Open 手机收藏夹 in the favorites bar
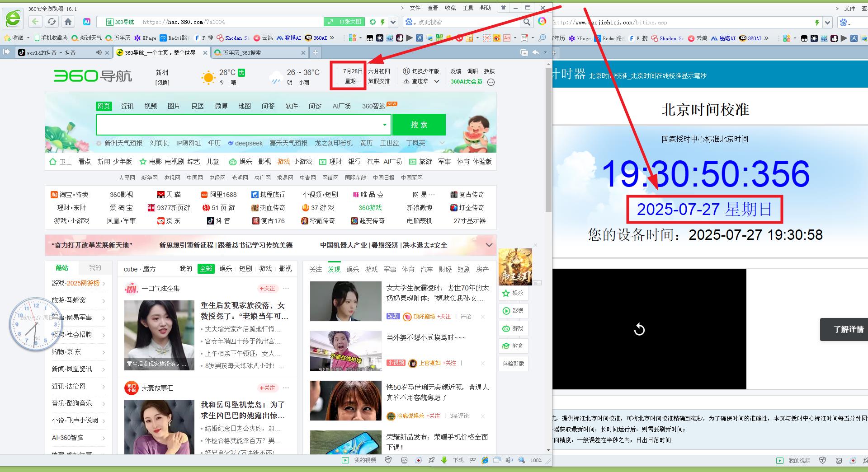This screenshot has height=472, width=868. (51, 38)
